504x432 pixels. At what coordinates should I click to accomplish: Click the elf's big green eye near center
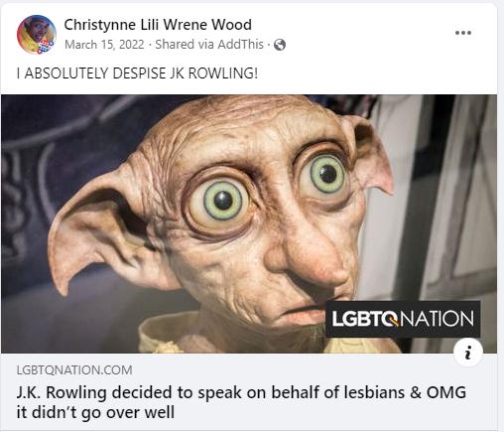click(x=222, y=201)
